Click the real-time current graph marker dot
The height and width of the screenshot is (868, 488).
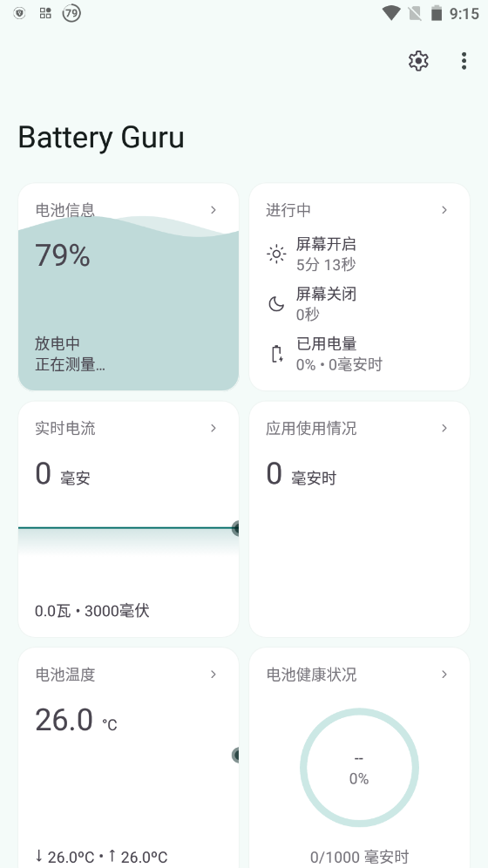pyautogui.click(x=235, y=528)
